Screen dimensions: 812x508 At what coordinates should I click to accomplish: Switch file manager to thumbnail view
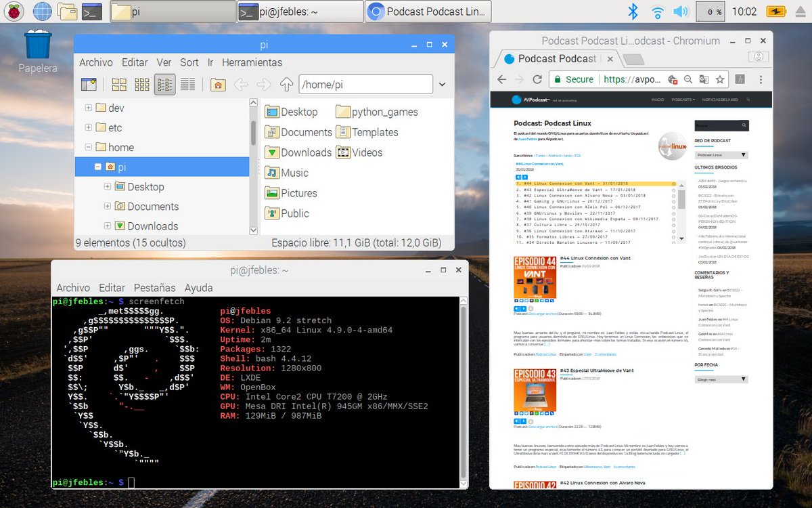coord(142,84)
